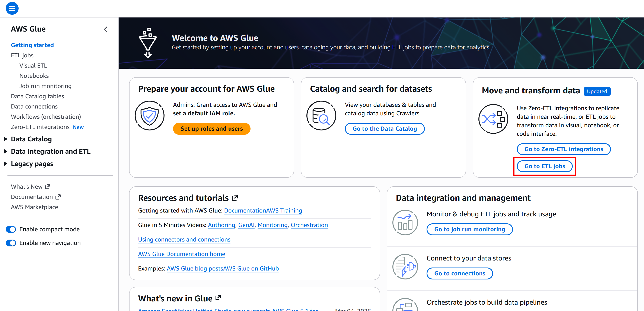Click the bar chart icon for monitor and debug
This screenshot has width=644, height=311.
[x=405, y=222]
